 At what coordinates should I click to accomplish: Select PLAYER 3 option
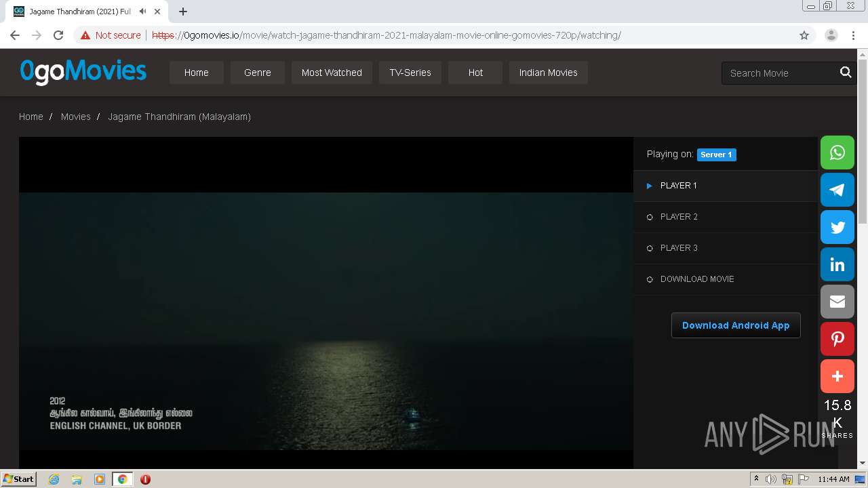pyautogui.click(x=726, y=248)
